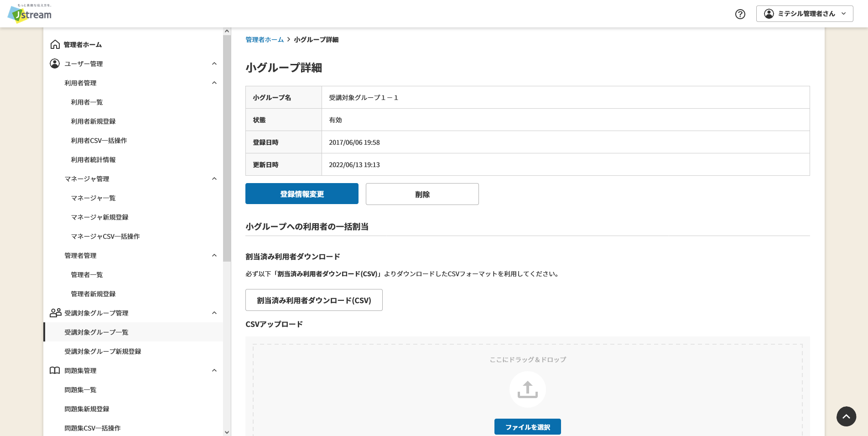The height and width of the screenshot is (436, 868).
Task: Click the book icon beside 問題集管理
Action: tap(55, 370)
